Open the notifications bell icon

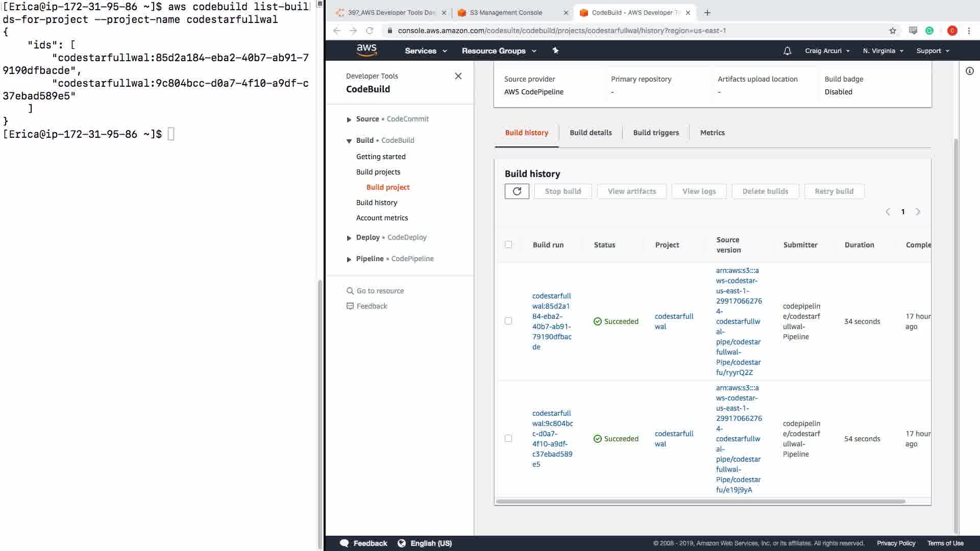coord(787,51)
